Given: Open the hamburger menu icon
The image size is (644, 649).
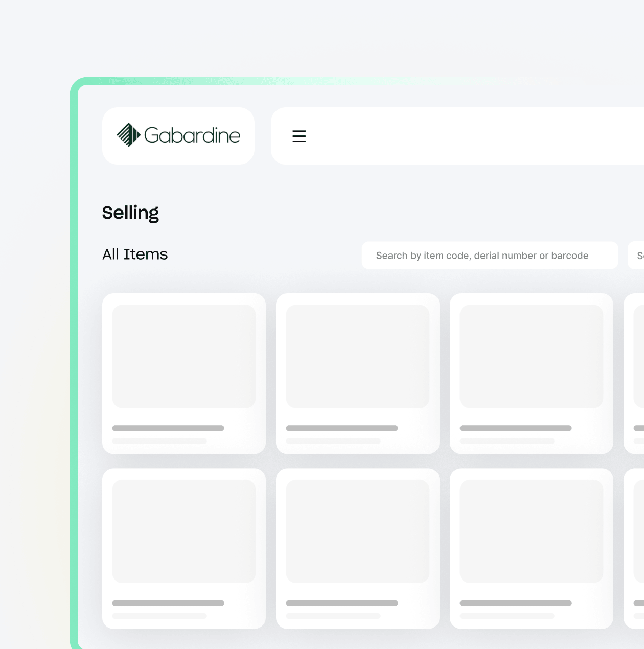Looking at the screenshot, I should pyautogui.click(x=299, y=136).
